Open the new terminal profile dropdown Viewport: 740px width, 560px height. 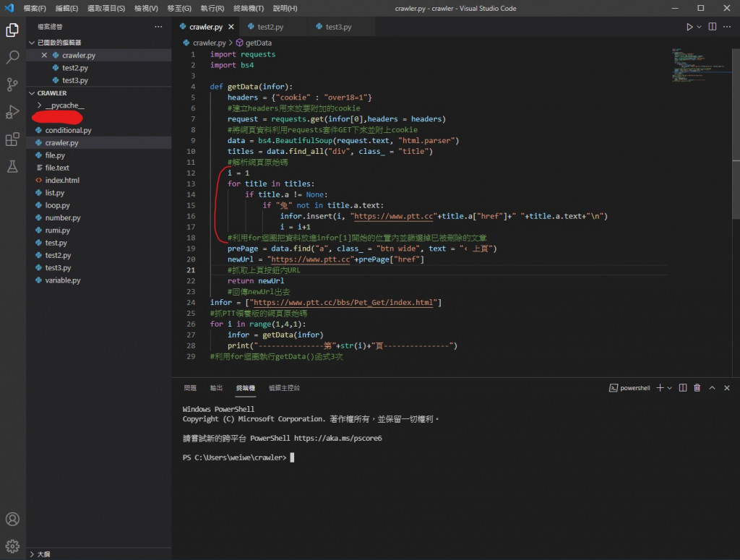coord(669,388)
